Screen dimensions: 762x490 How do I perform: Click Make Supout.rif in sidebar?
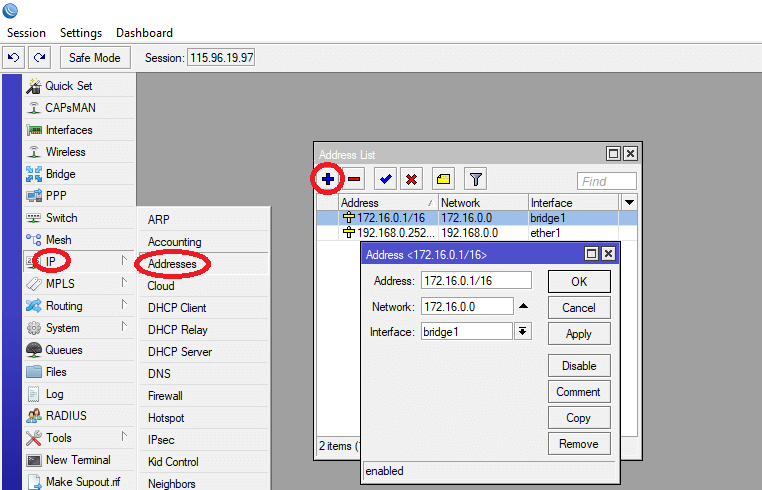point(79,482)
